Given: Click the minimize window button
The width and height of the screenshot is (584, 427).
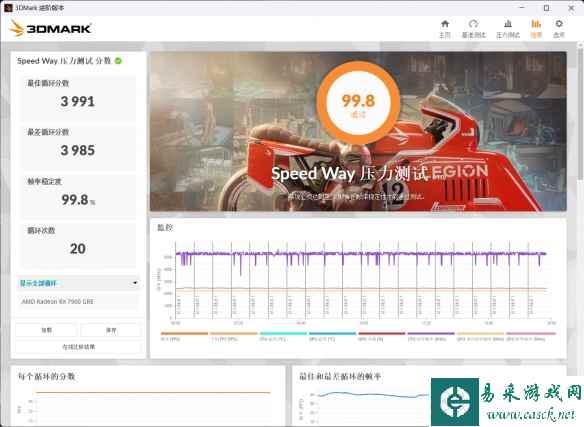Looking at the screenshot, I should point(522,8).
